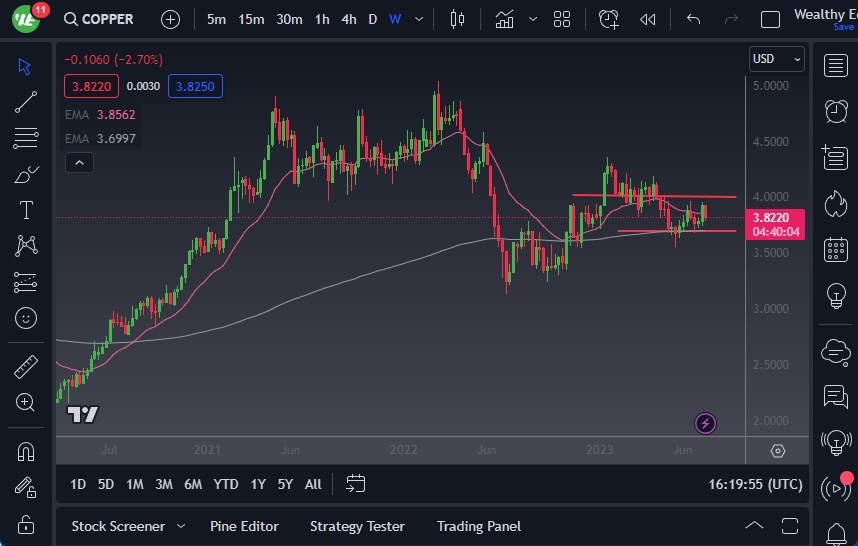This screenshot has width=858, height=546.
Task: Open the USD currency dropdown
Action: pos(776,59)
